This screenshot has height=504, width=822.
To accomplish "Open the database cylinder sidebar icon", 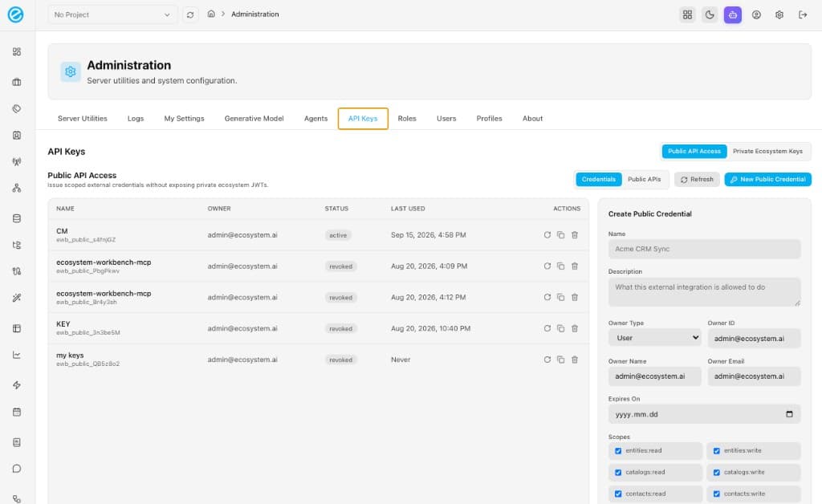I will click(x=17, y=218).
